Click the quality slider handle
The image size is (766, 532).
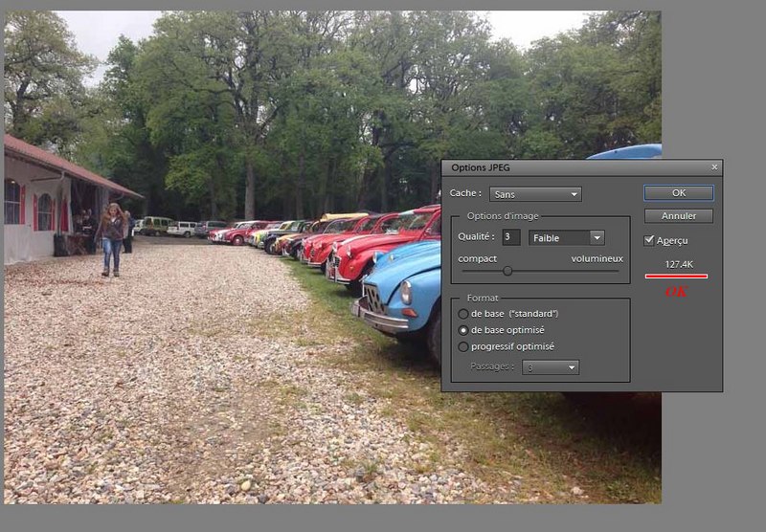(x=507, y=271)
